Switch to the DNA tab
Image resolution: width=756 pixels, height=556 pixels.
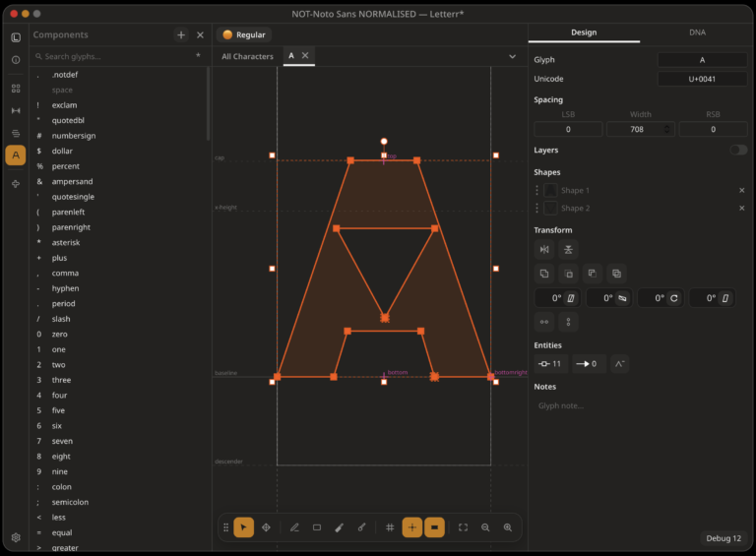tap(697, 32)
